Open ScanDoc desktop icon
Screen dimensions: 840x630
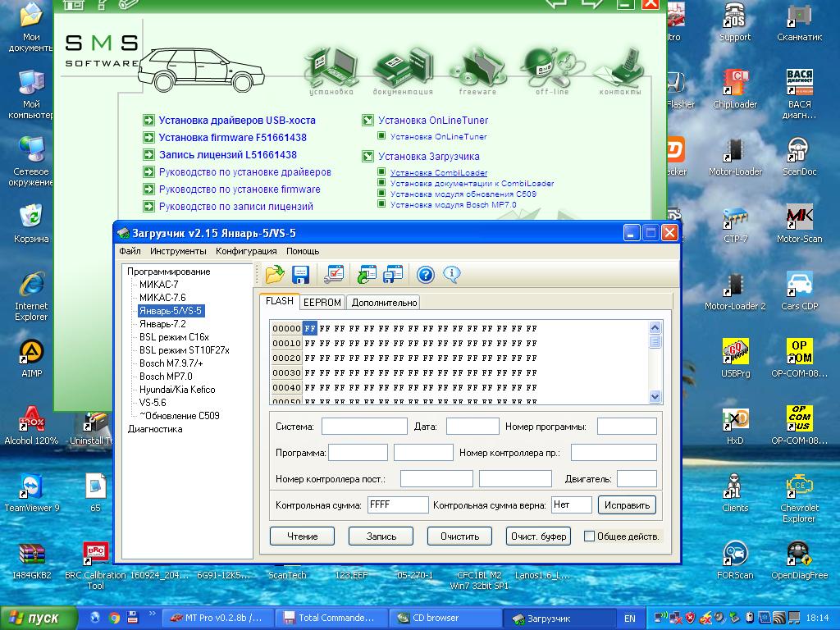pyautogui.click(x=799, y=157)
